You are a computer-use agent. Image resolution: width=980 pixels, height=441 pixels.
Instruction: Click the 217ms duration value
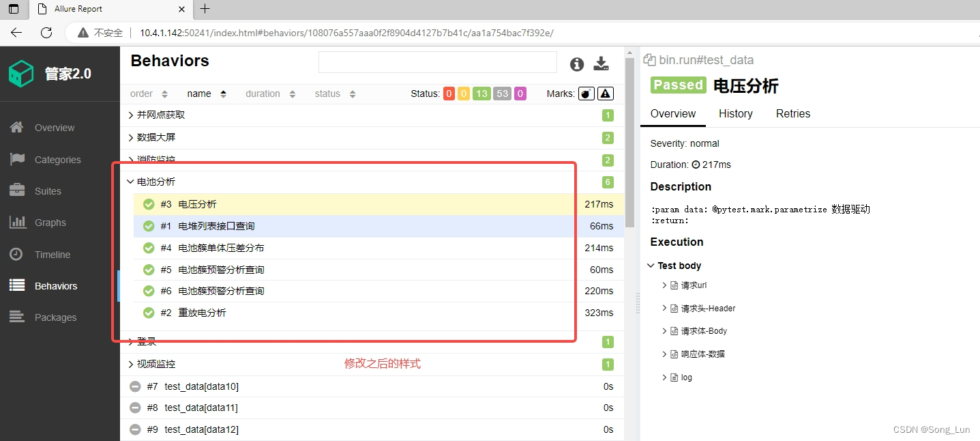pos(599,204)
